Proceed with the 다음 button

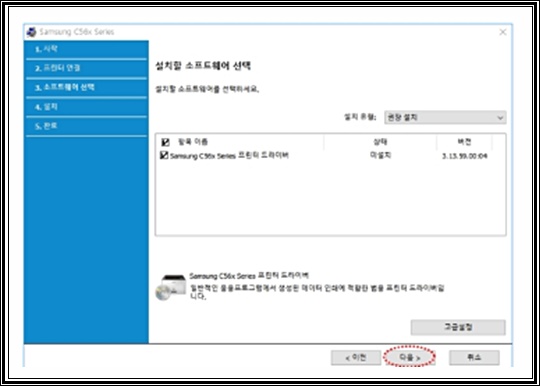click(409, 358)
